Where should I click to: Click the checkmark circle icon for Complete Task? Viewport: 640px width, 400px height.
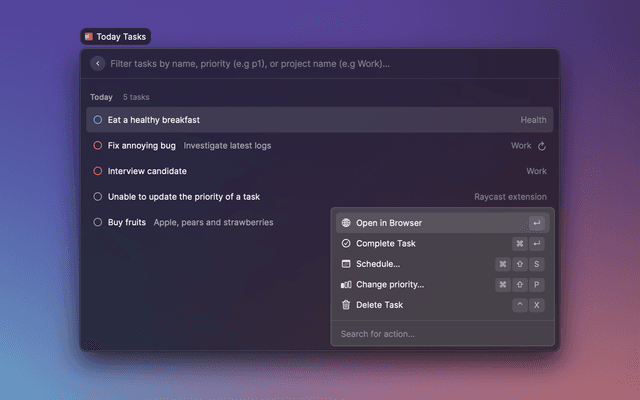tap(346, 243)
